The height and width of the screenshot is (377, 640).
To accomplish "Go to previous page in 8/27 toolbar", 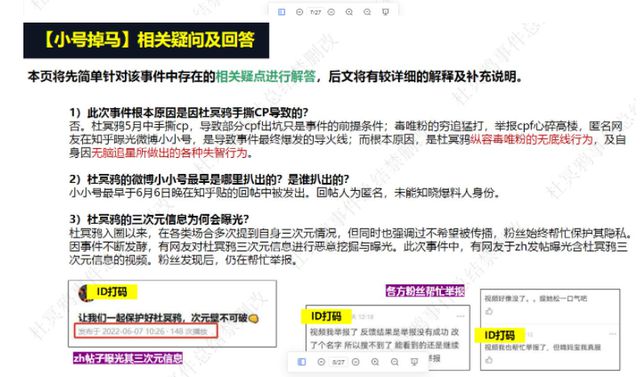I will [x=321, y=362].
